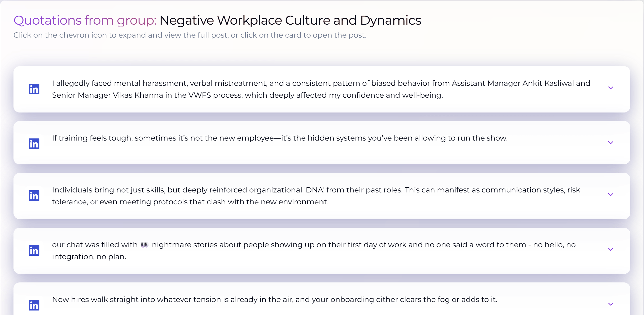Click the LinkedIn icon on the organizational DNA quote card

34,196
